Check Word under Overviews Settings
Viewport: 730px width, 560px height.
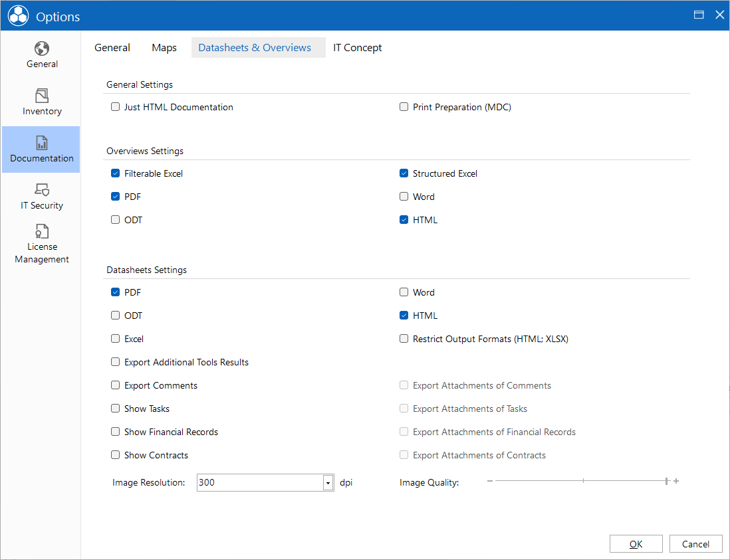click(404, 197)
